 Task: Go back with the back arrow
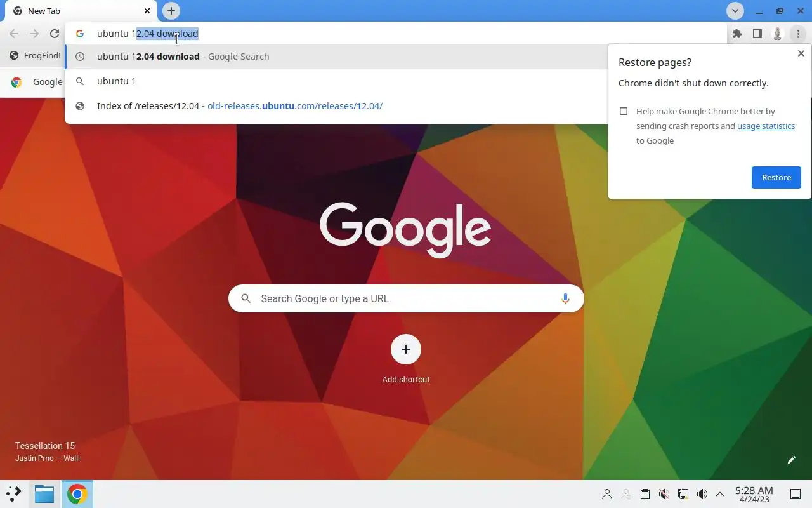14,34
